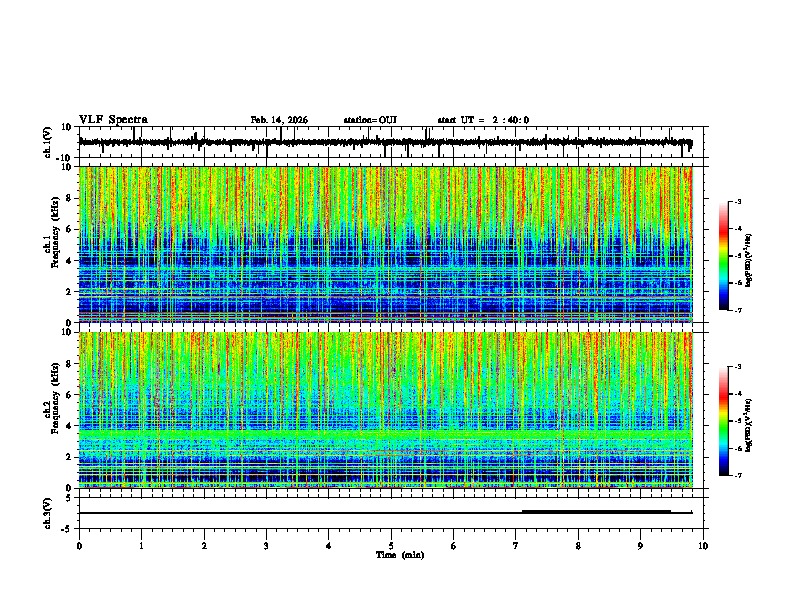Image resolution: width=792 pixels, height=612 pixels.
Task: Click the "station=OUI" header label
Action: (x=370, y=120)
